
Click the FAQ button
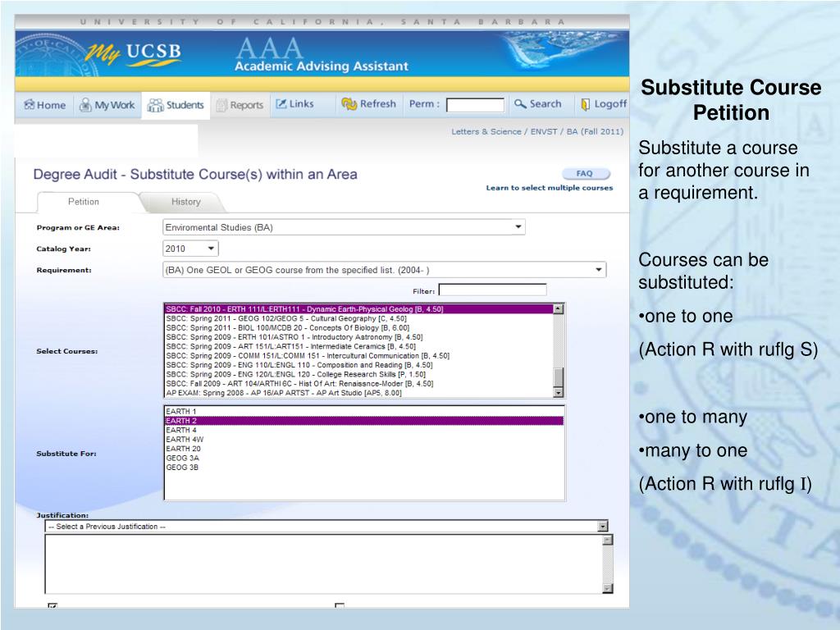(585, 174)
